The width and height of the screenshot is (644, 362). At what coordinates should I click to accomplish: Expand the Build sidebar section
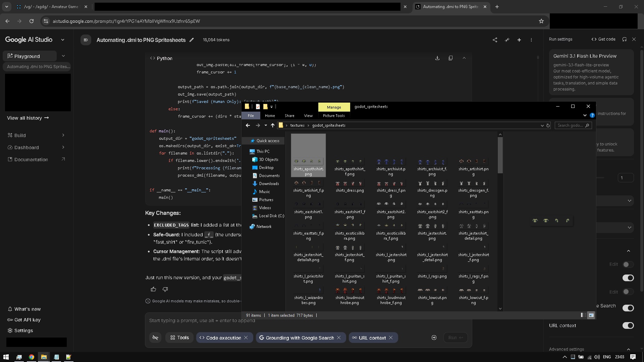tap(63, 135)
